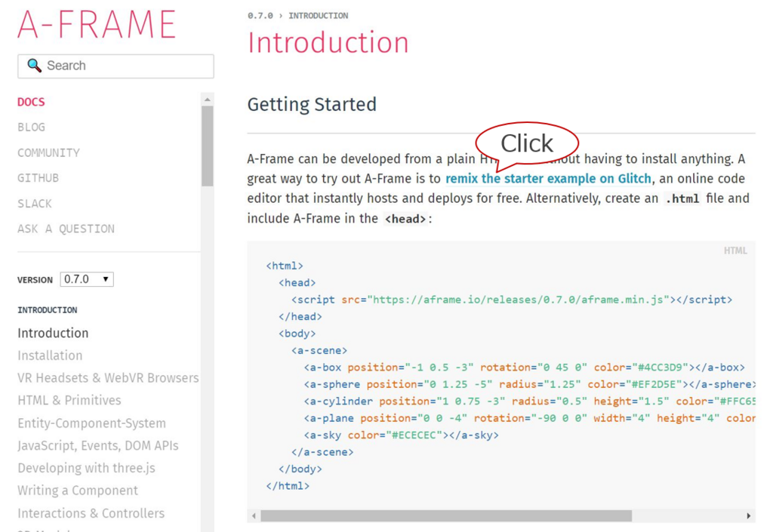773x532 pixels.
Task: Click the Getting Started heading
Action: point(312,104)
